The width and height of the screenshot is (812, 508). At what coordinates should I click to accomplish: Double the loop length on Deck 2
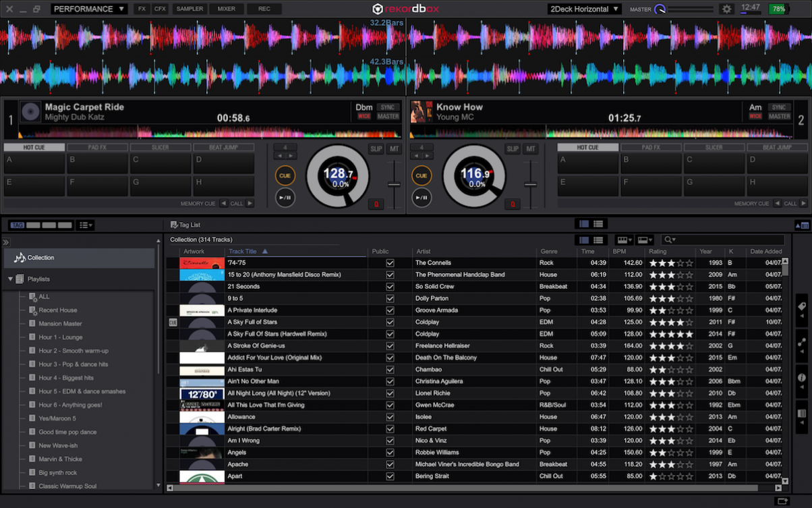pos(428,156)
